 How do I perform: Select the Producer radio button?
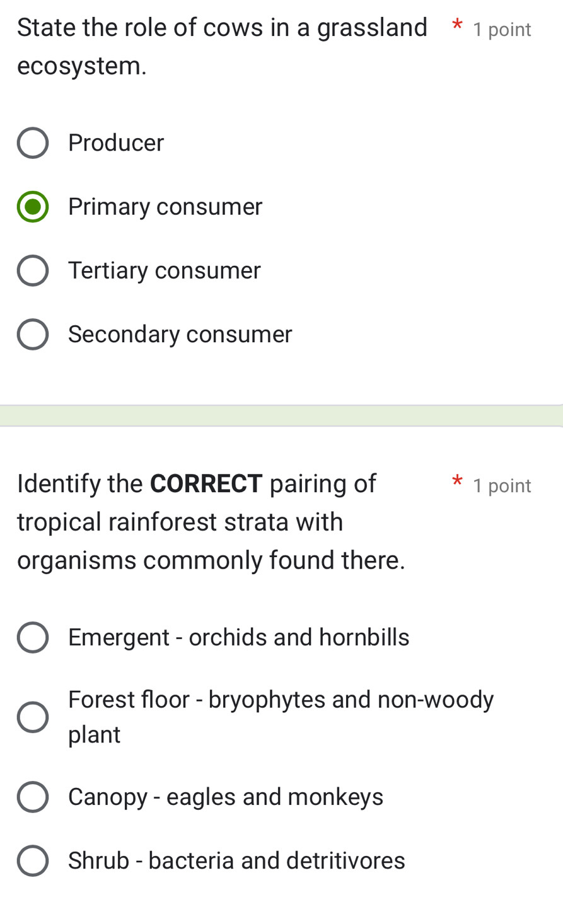tap(33, 143)
